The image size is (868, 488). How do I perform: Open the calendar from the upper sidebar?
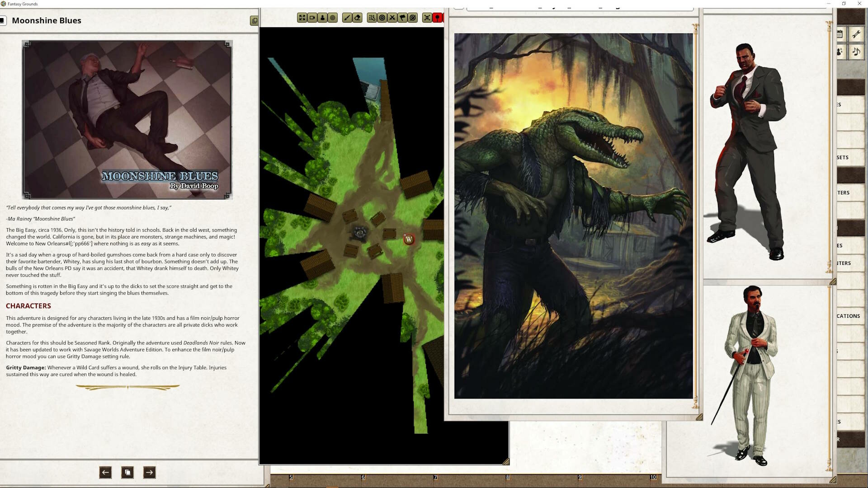point(840,34)
